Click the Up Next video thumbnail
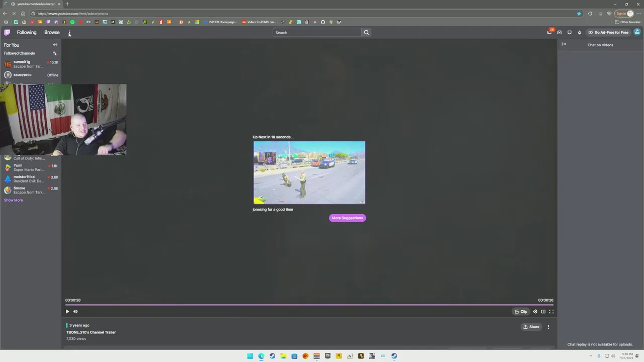The height and width of the screenshot is (362, 644). 309,172
